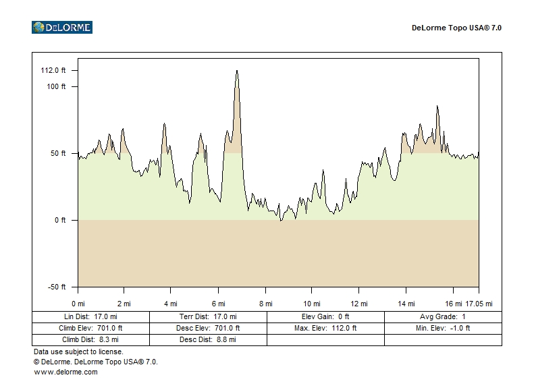This screenshot has height=392, width=534.
Task: Click the DeLorme Topo USA 7.0 title
Action: (456, 28)
